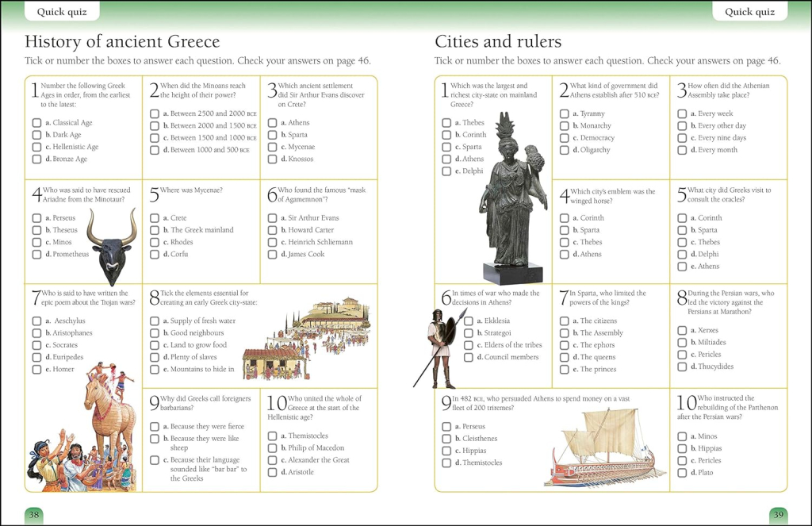Tick the "Mycenae" answer box
812x526 pixels.
(x=273, y=148)
